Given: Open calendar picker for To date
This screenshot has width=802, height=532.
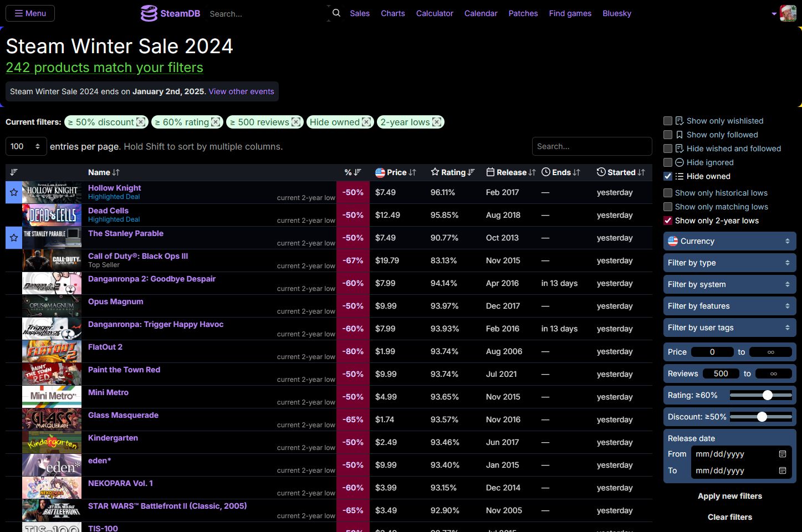Looking at the screenshot, I should click(783, 470).
